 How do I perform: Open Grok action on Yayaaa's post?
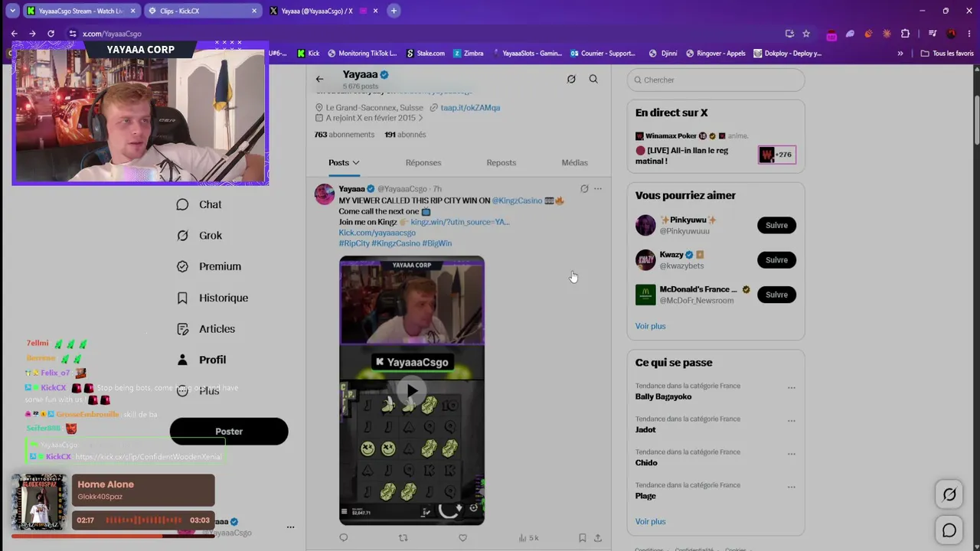click(584, 188)
